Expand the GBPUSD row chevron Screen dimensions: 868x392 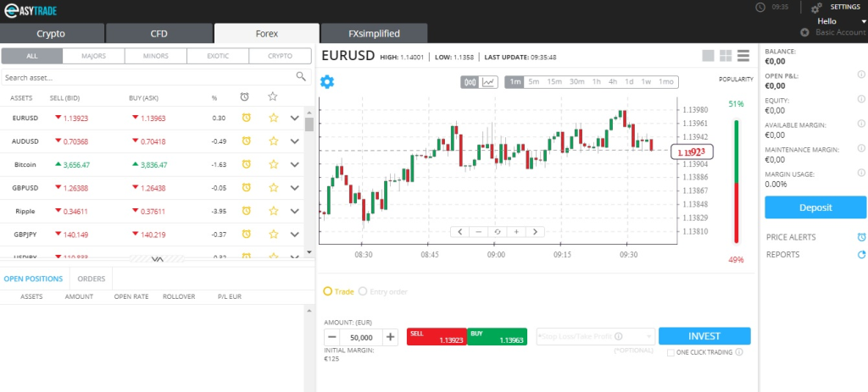(294, 187)
